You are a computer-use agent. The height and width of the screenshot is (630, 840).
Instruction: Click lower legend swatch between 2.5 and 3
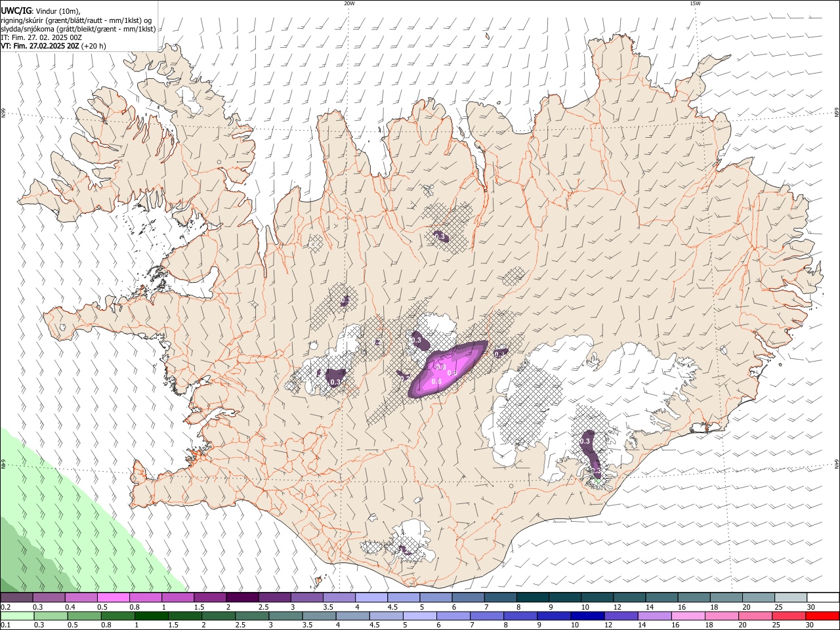251,616
